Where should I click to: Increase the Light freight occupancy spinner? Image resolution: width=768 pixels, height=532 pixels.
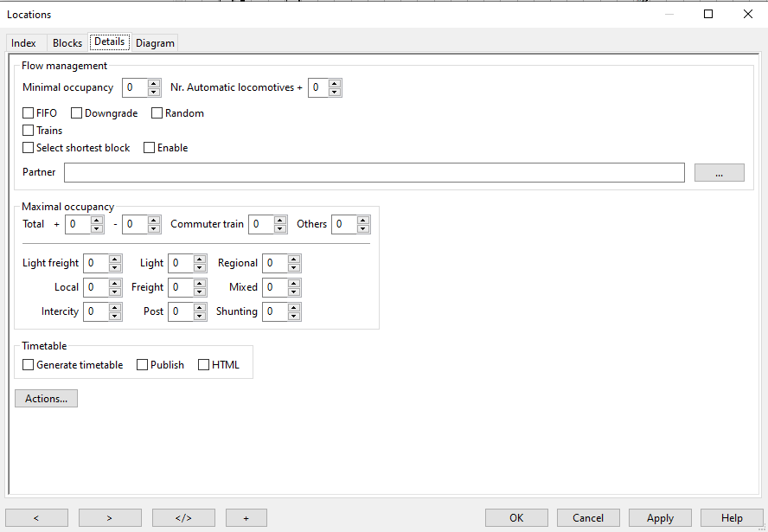115,260
